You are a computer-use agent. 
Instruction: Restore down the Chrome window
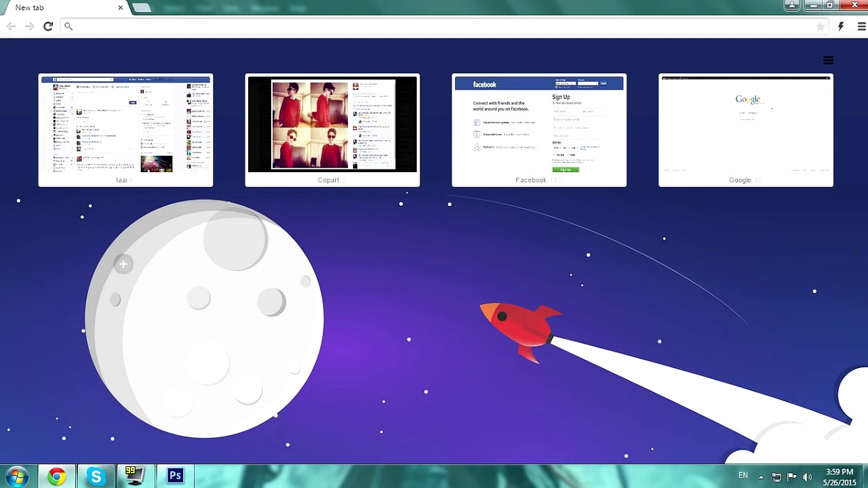point(831,5)
